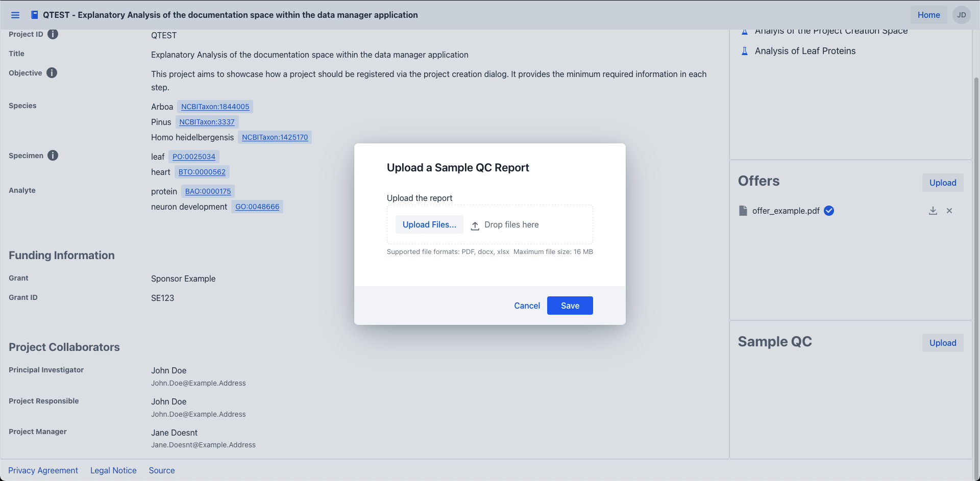The image size is (980, 481).
Task: Cancel the Sample QC upload dialog
Action: pos(527,306)
